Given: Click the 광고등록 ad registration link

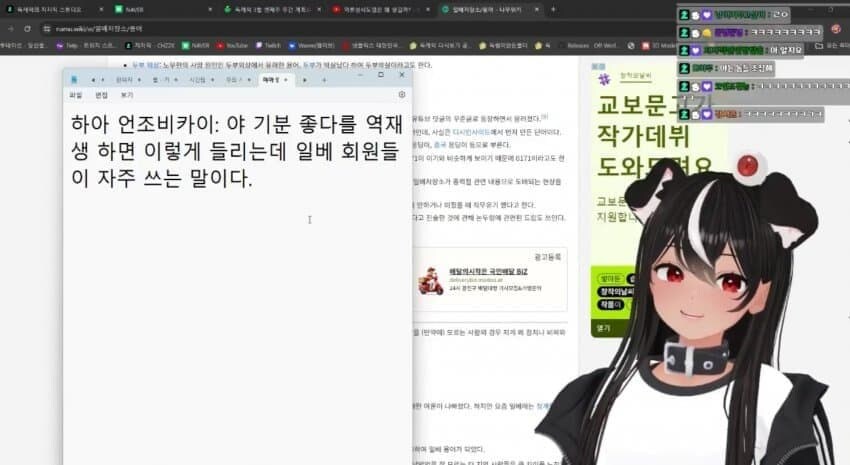Looking at the screenshot, I should click(548, 257).
